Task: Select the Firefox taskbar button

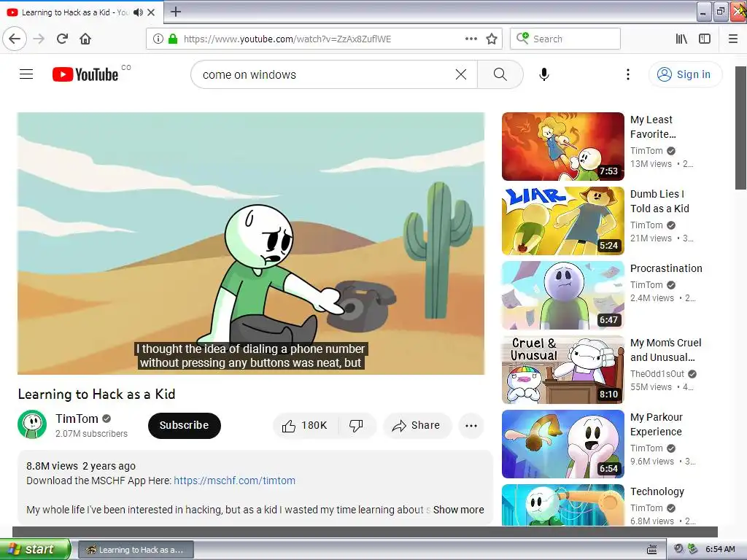Action: pyautogui.click(x=136, y=550)
